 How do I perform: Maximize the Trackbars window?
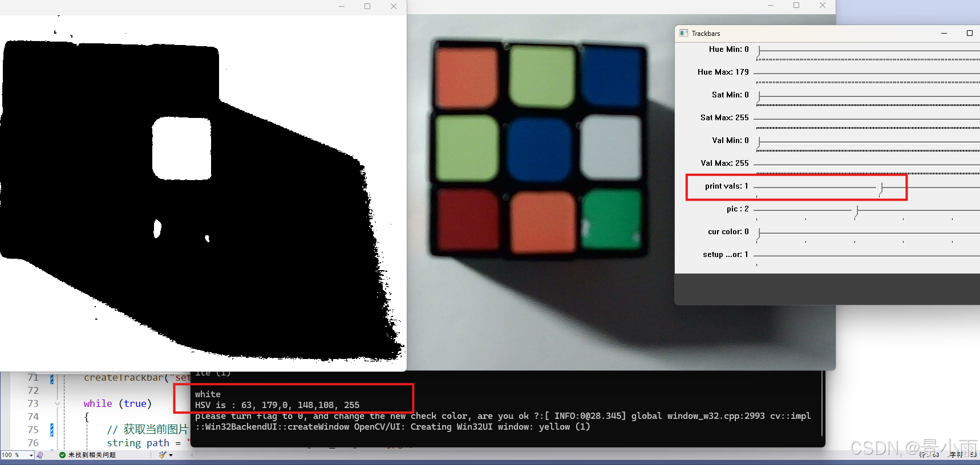[x=969, y=33]
